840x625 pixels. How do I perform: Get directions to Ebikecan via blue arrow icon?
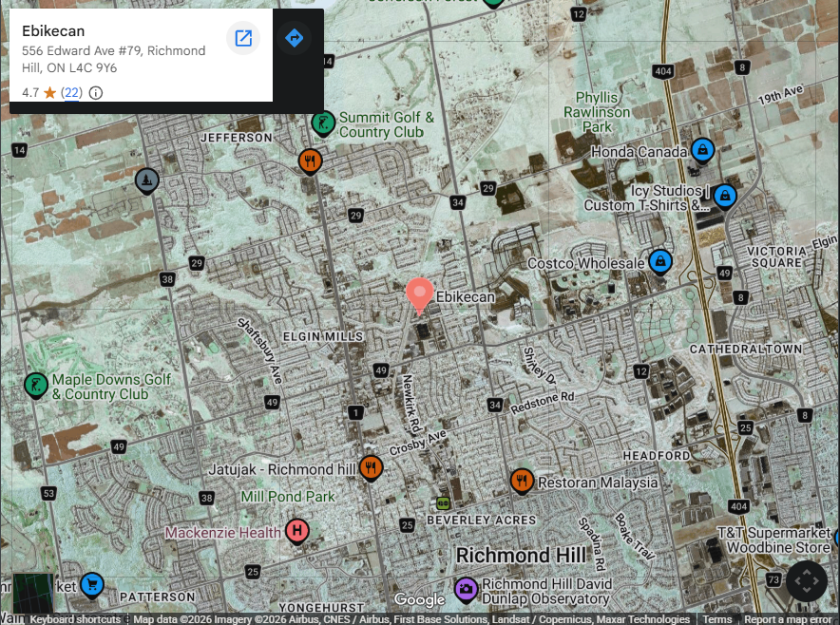point(294,38)
